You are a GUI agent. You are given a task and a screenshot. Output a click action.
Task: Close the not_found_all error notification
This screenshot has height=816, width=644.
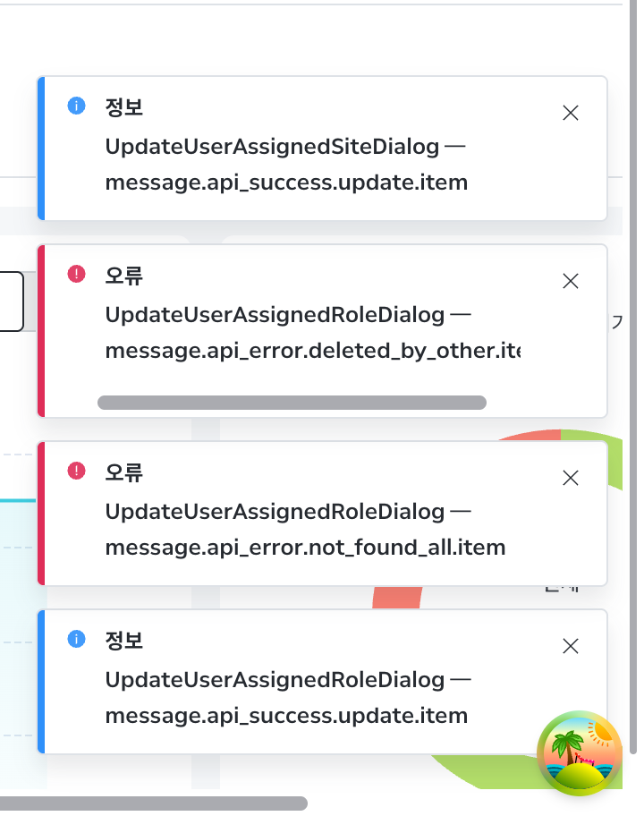[x=570, y=478]
